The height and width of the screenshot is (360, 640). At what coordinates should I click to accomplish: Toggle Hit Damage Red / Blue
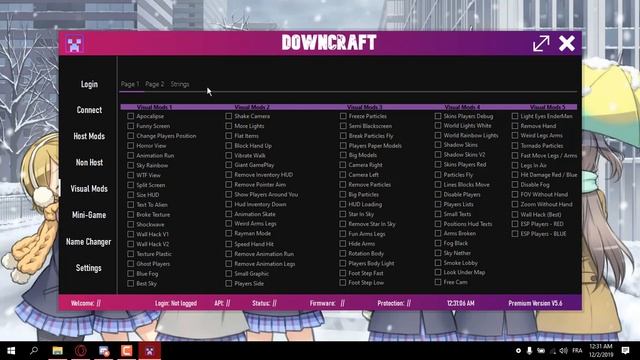click(515, 175)
